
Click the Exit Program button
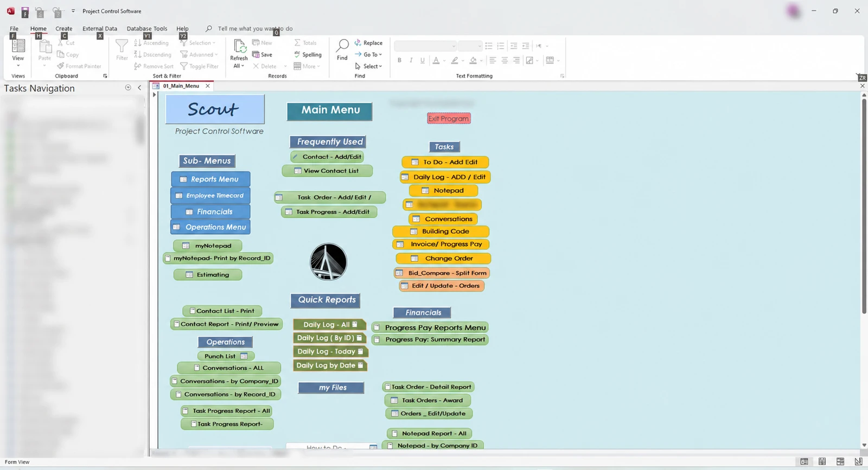point(449,118)
